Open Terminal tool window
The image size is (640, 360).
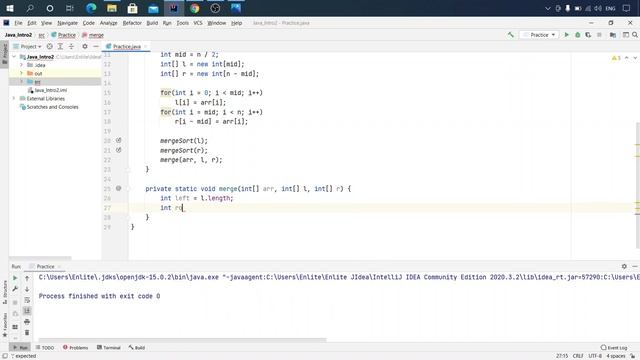tap(109, 347)
